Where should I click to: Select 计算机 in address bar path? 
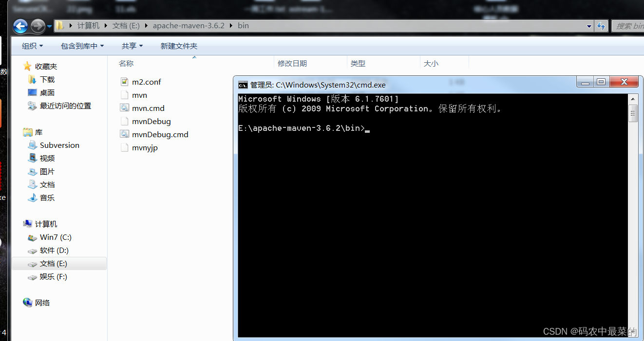(x=88, y=26)
